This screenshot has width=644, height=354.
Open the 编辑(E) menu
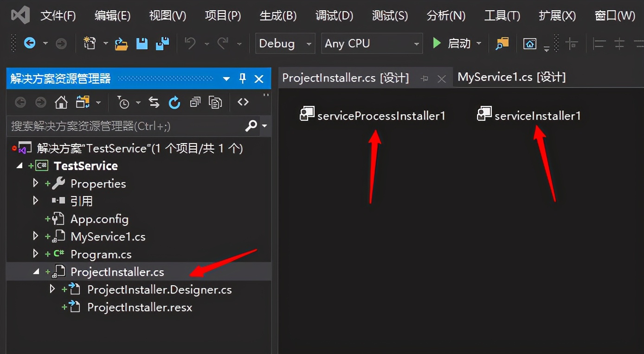(x=112, y=16)
